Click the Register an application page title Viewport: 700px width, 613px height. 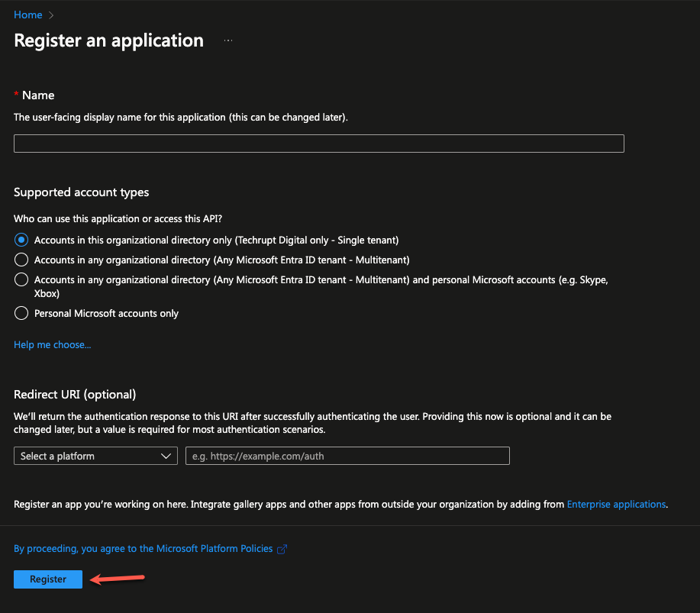(x=108, y=40)
